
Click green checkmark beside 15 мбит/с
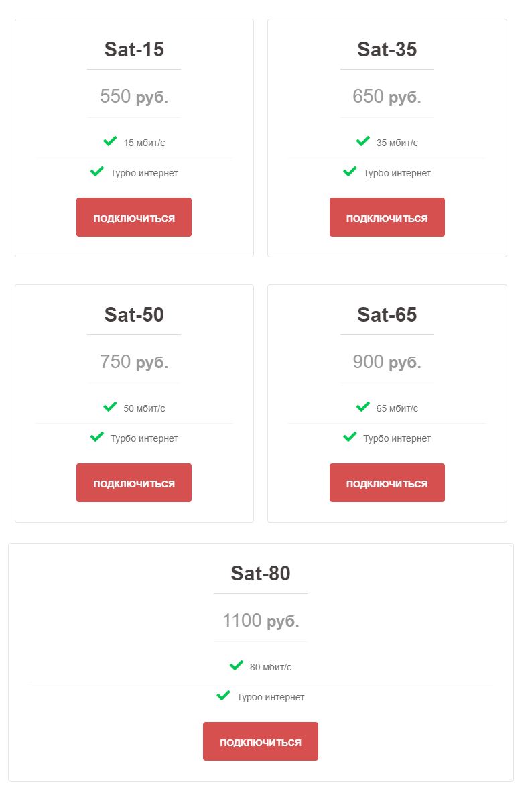(x=110, y=141)
